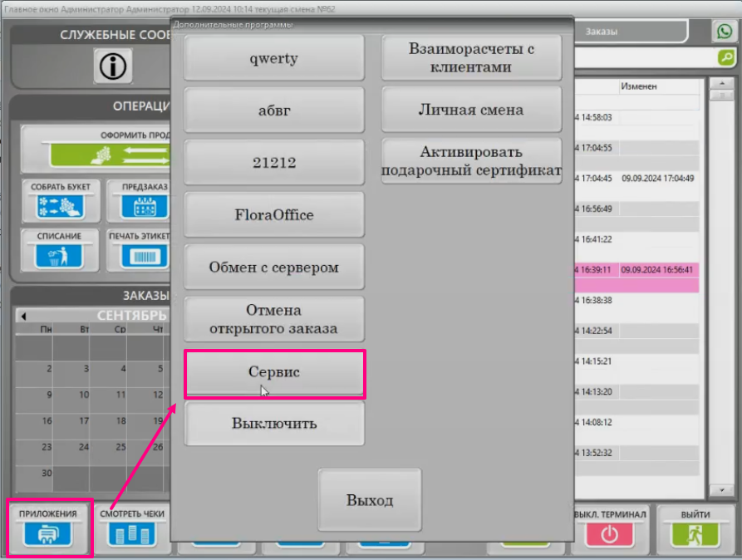
Task: Click Отмена открытого заказа button
Action: [x=274, y=319]
